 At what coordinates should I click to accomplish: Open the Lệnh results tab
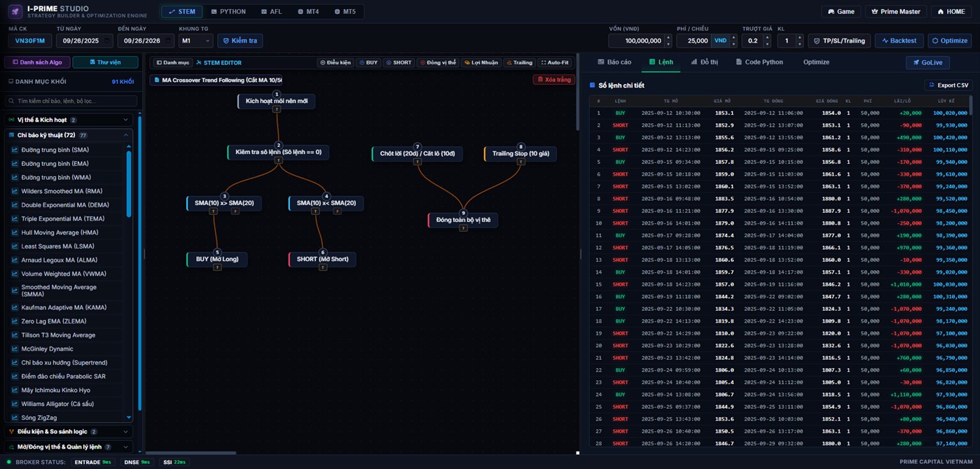661,62
